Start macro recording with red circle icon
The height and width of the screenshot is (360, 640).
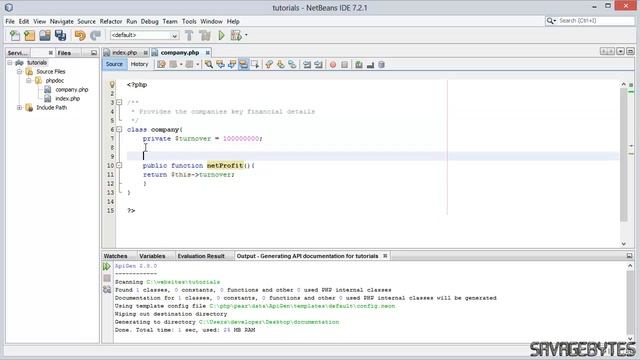tap(333, 64)
